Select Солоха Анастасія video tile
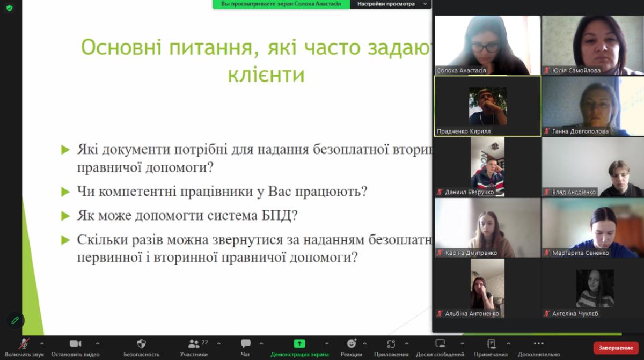Image resolution: width=644 pixels, height=360 pixels. click(x=488, y=45)
